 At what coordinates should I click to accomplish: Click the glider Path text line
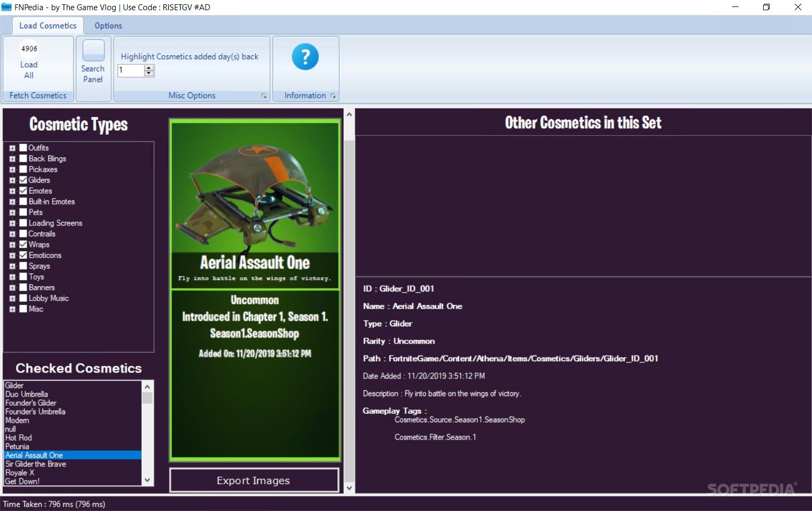[510, 359]
